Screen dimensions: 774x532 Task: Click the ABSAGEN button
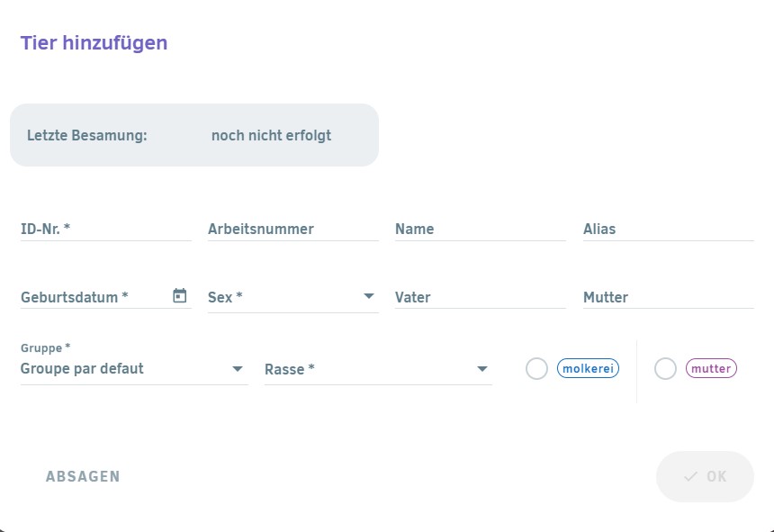(x=83, y=476)
